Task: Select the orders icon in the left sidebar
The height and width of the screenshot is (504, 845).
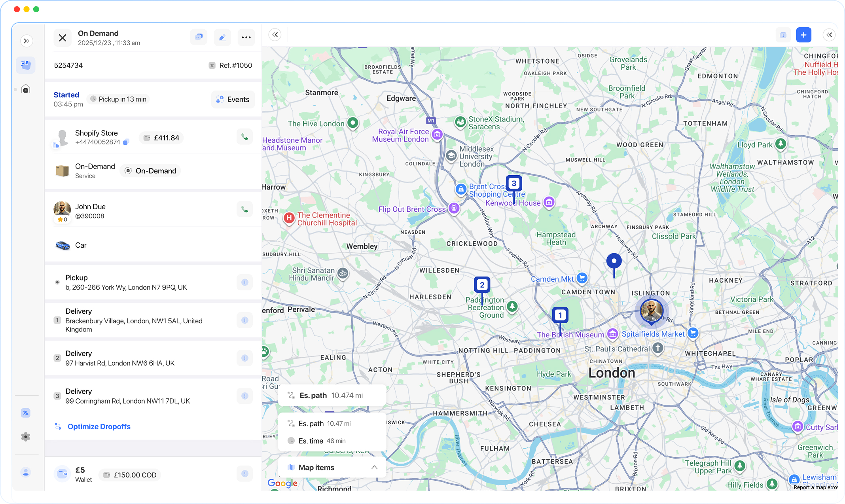Action: coord(25,64)
